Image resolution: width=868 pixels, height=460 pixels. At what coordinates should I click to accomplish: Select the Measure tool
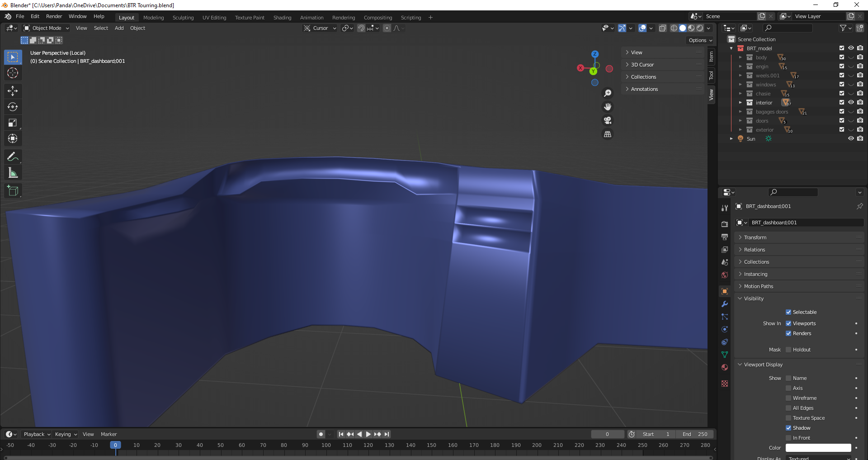[x=13, y=173]
